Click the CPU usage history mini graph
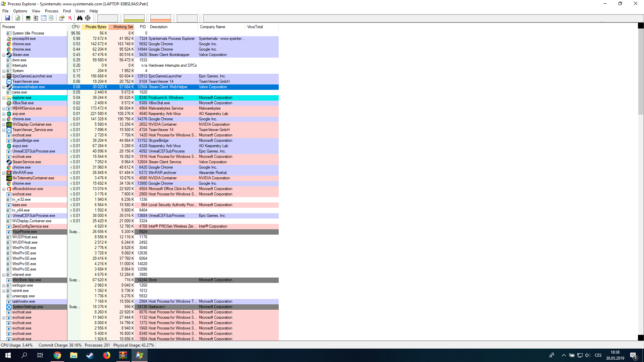The height and width of the screenshot is (362, 644). coord(108,18)
